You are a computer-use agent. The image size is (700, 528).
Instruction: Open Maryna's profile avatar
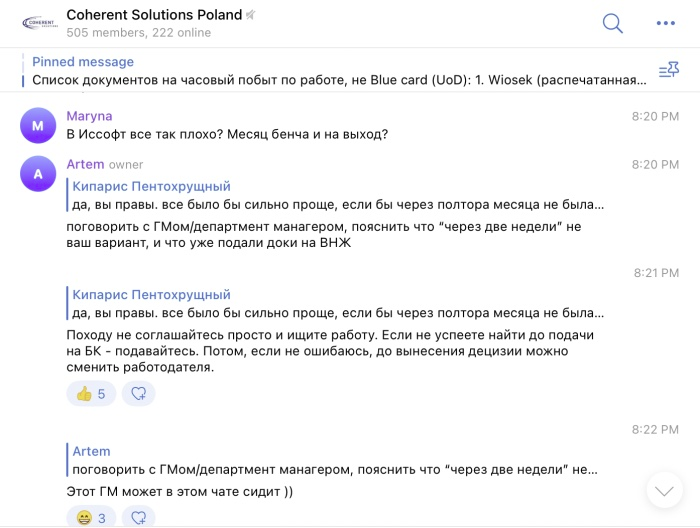tap(38, 126)
